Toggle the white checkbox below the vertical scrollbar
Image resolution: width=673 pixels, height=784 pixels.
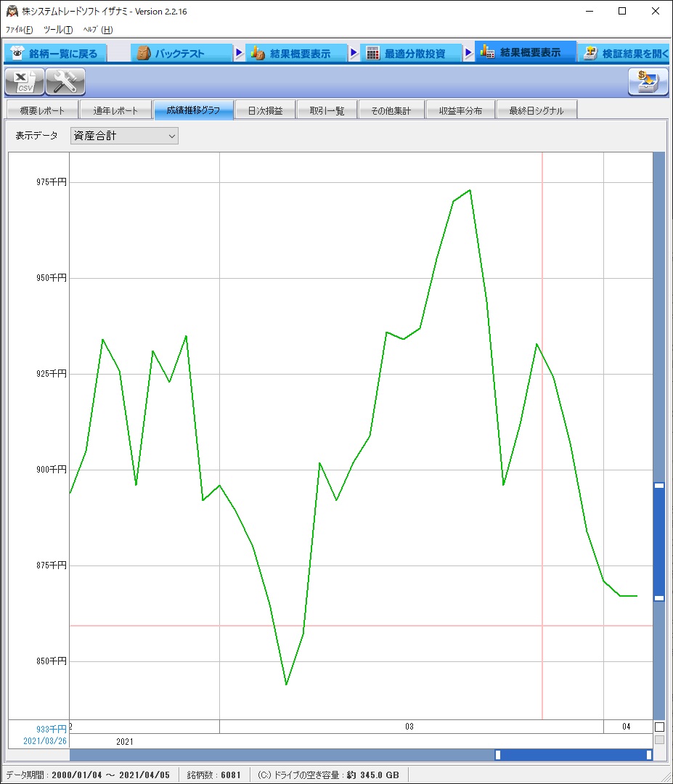(x=659, y=727)
